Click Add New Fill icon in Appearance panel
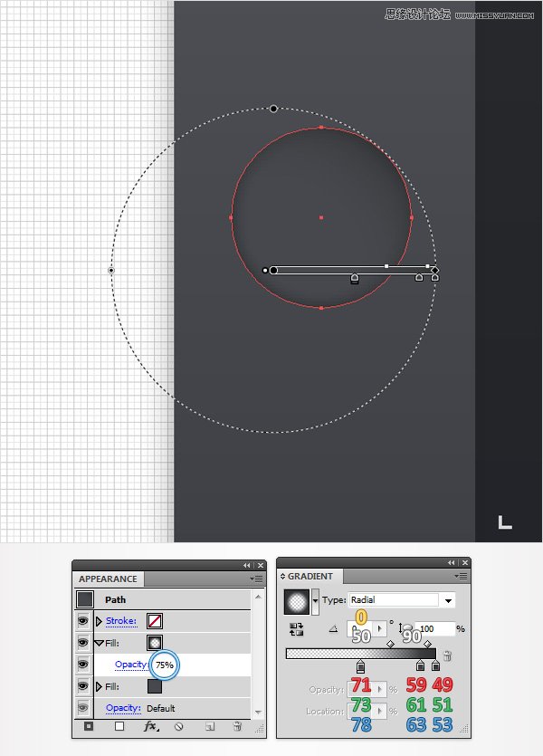 [x=119, y=726]
